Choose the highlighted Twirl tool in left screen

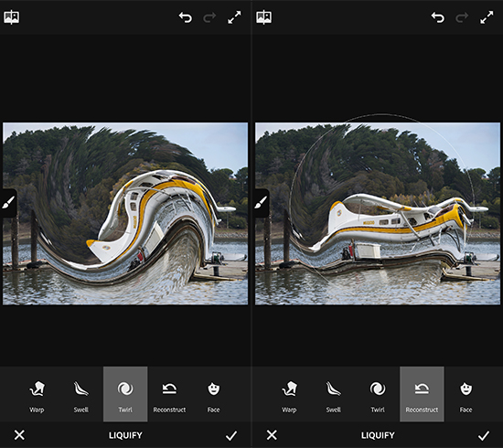(x=125, y=394)
